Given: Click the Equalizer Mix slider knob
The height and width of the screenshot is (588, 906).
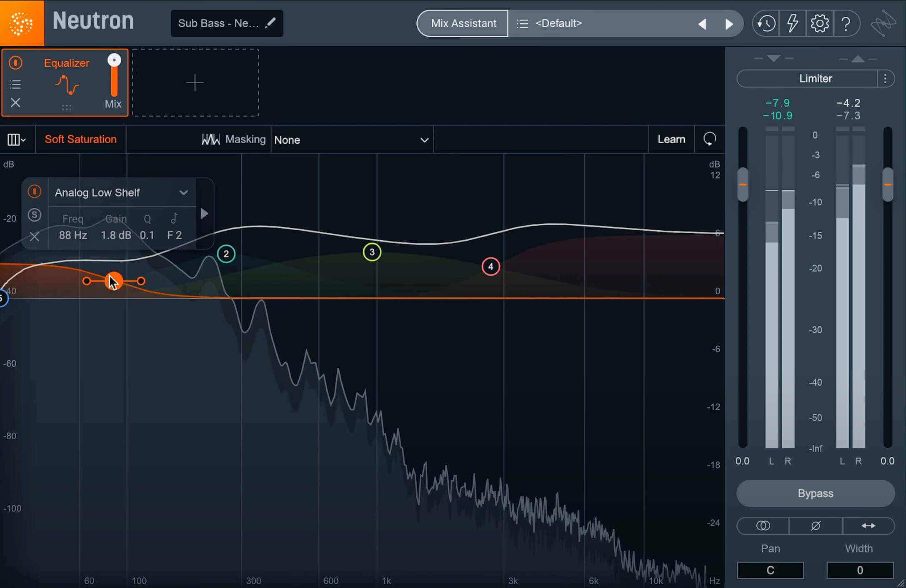Looking at the screenshot, I should tap(114, 60).
